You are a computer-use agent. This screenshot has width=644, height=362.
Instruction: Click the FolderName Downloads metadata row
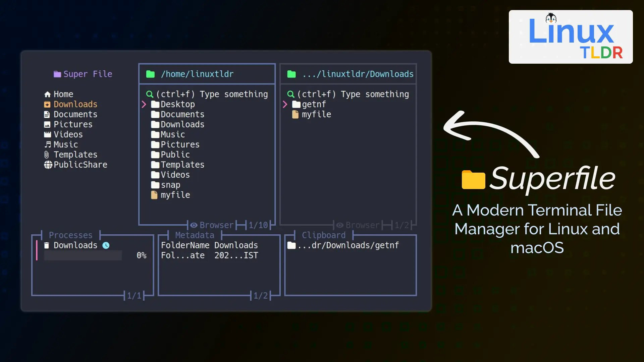pos(209,245)
